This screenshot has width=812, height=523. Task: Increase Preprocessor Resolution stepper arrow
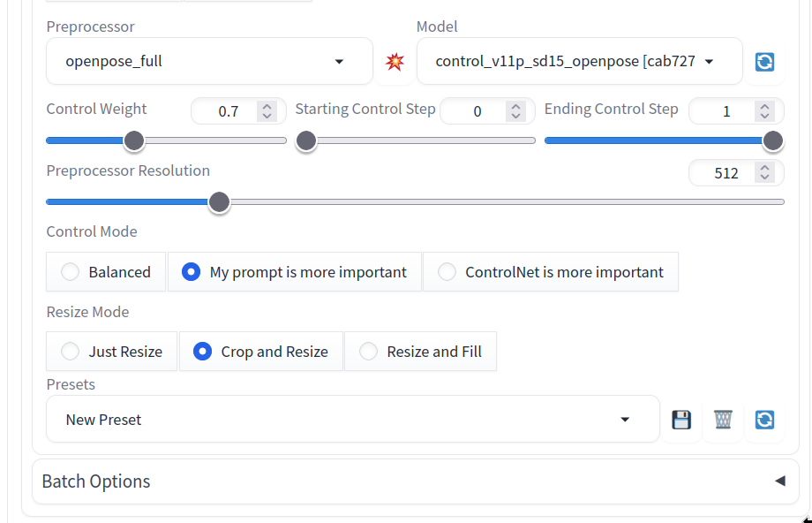tap(765, 169)
